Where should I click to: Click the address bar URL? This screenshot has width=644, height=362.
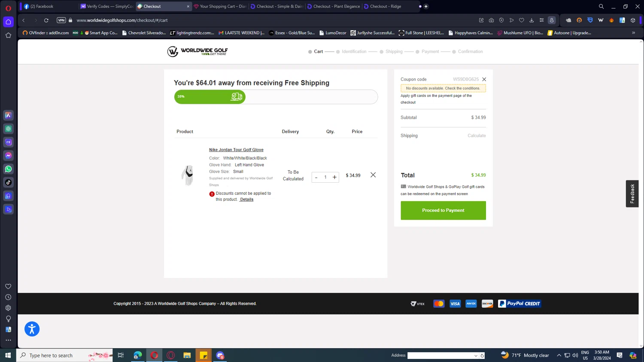[122, 20]
